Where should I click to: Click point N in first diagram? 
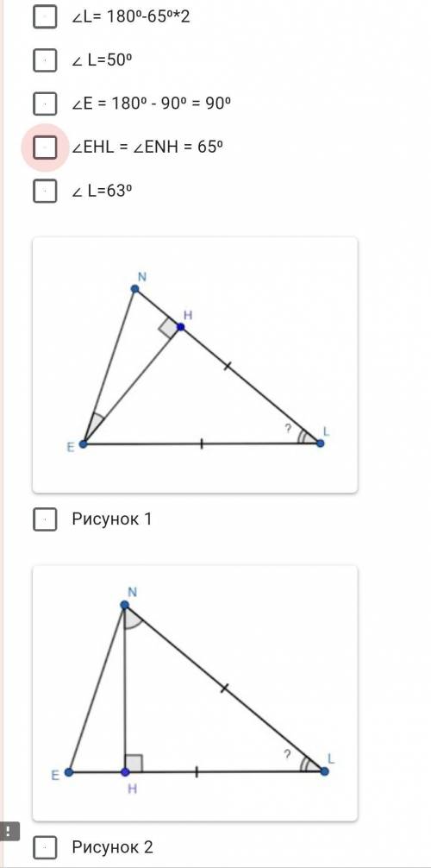click(134, 288)
